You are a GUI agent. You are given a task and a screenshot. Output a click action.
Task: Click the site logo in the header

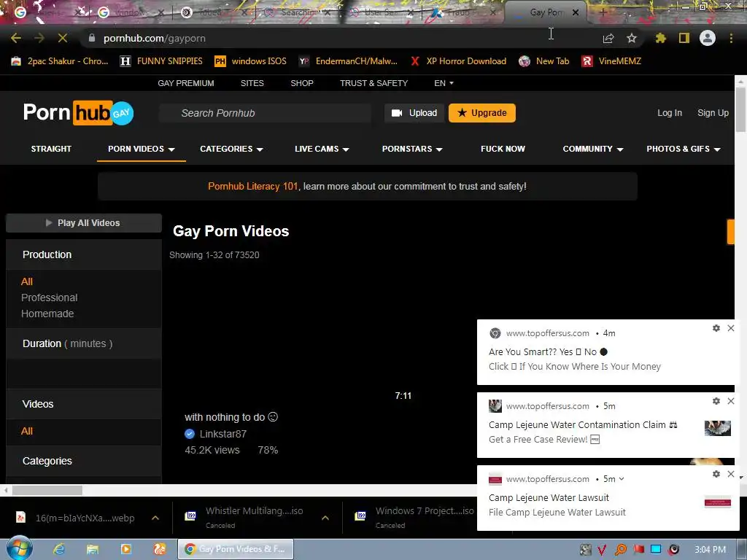(x=79, y=113)
